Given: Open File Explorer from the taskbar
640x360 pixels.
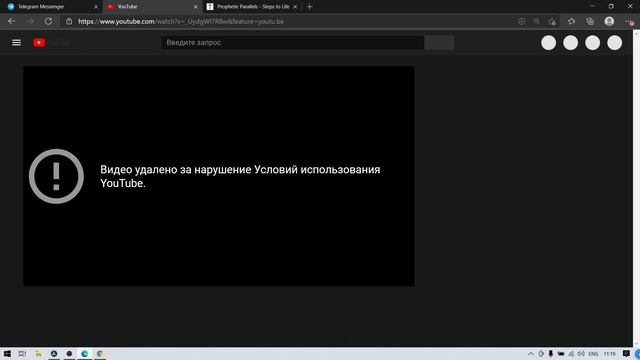Looking at the screenshot, I should point(38,353).
